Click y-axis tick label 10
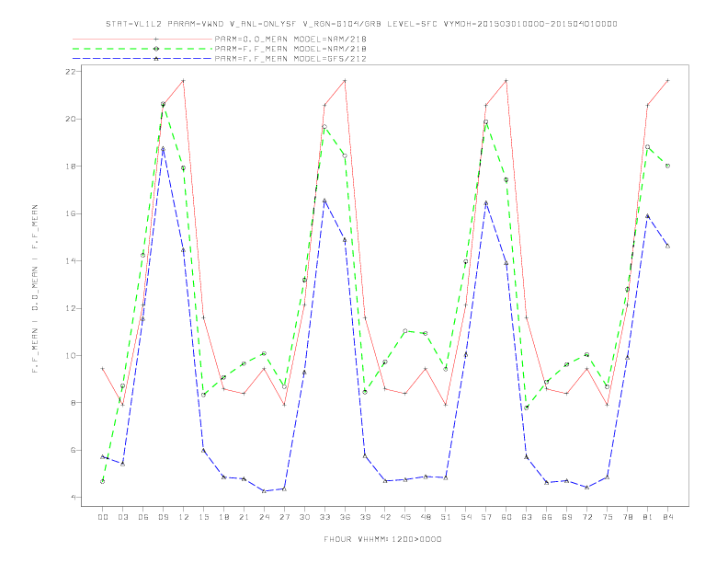Image resolution: width=728 pixels, height=563 pixels. coord(71,356)
